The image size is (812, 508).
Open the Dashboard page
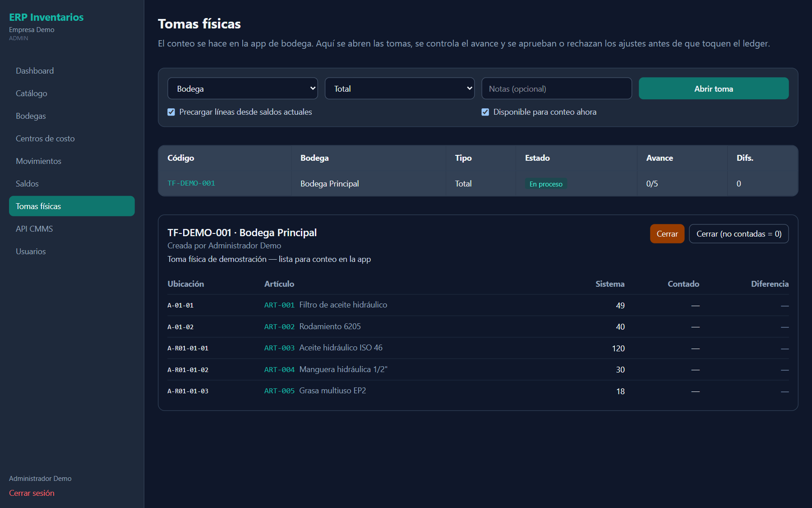coord(72,71)
